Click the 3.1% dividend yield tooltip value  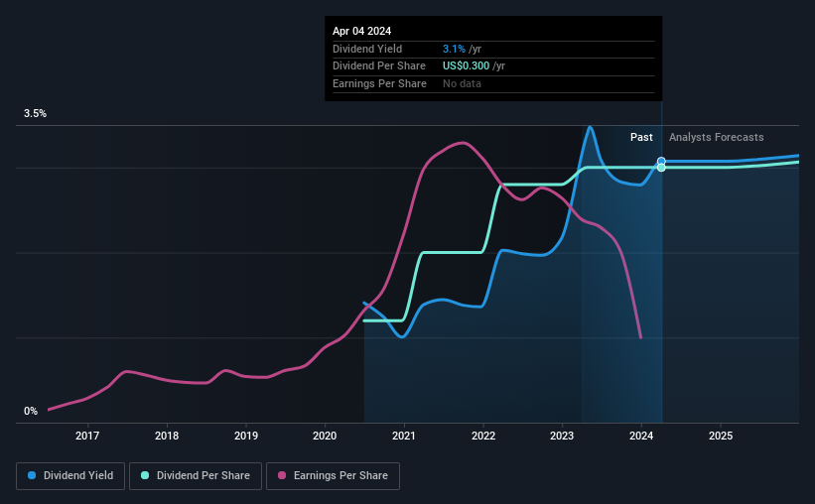(454, 49)
